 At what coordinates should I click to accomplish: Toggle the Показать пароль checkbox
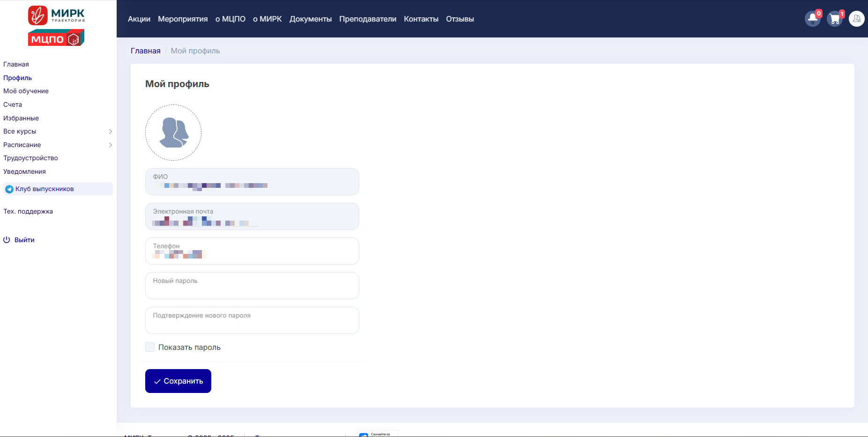(x=150, y=347)
